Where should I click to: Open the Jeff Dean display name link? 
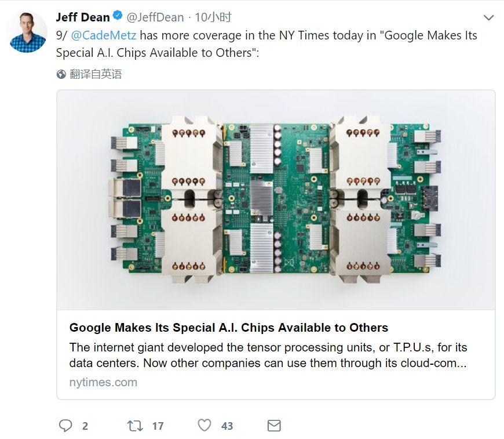tap(82, 17)
